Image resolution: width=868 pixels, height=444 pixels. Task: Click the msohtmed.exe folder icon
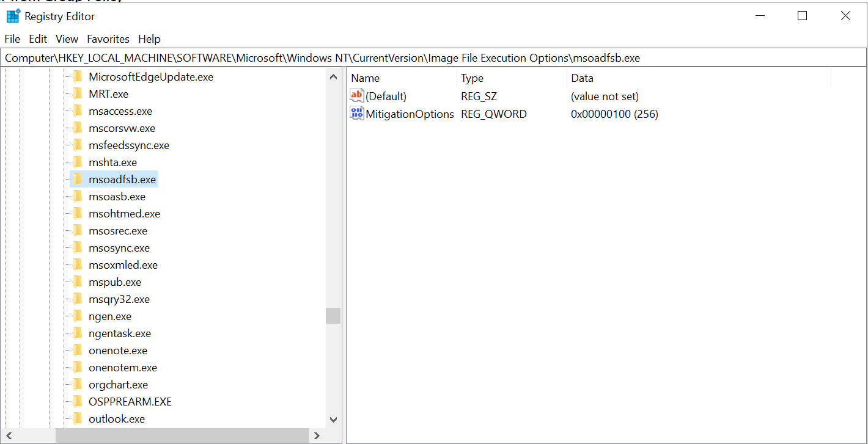78,214
